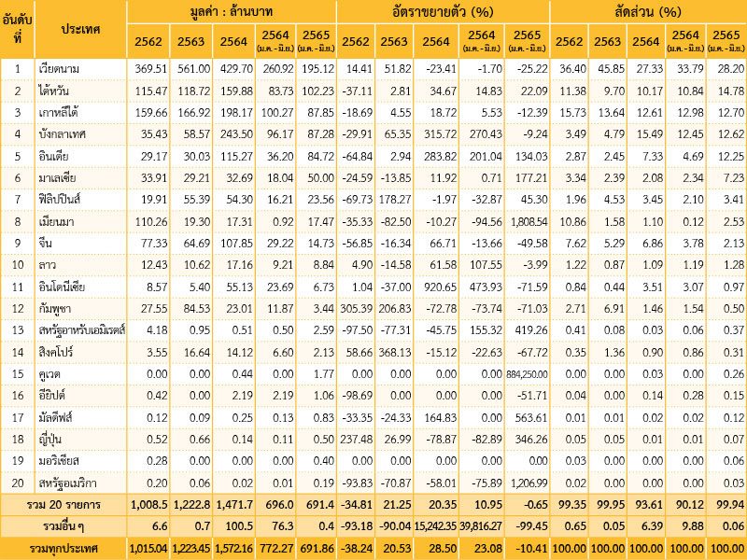Click มัลดีฟส์'s growth rate 563.61
Image resolution: width=747 pixels, height=560 pixels.
coord(531,417)
